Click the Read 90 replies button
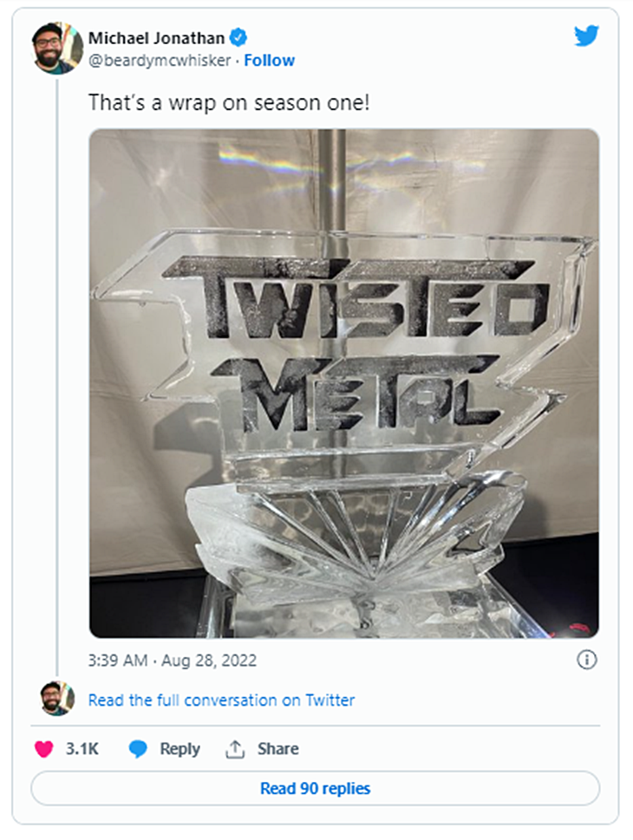Viewport: 633px width, 840px height. click(x=315, y=789)
